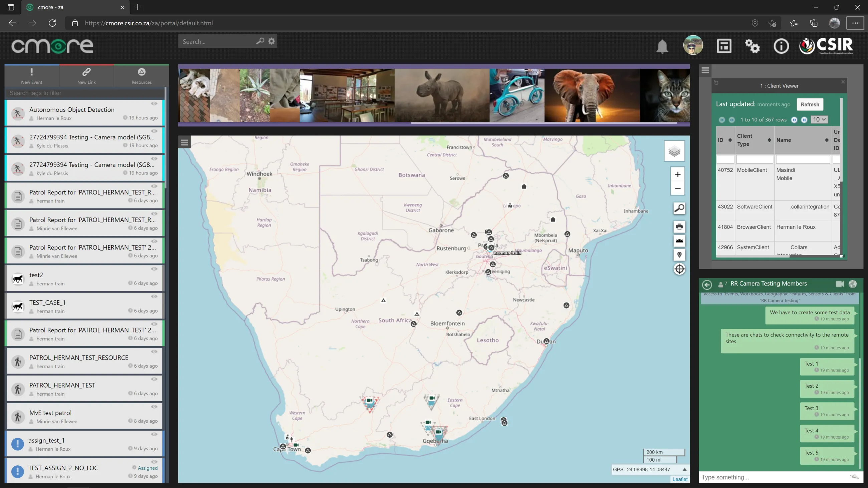Image resolution: width=868 pixels, height=488 pixels.
Task: Select the New Event tab
Action: point(32,76)
